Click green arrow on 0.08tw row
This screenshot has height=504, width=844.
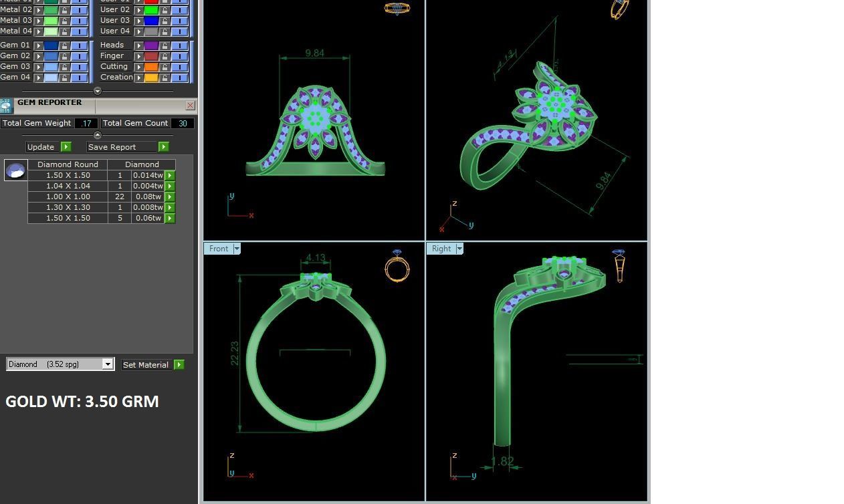click(170, 197)
